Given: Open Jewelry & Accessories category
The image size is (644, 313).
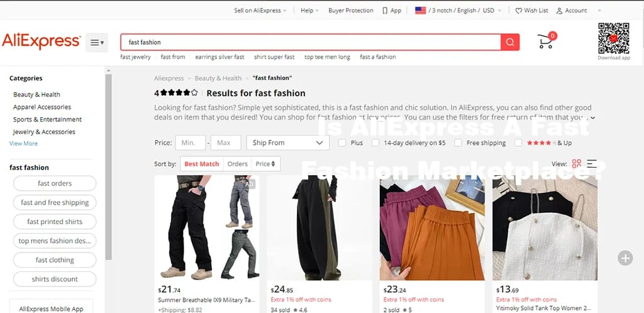Looking at the screenshot, I should click(44, 132).
